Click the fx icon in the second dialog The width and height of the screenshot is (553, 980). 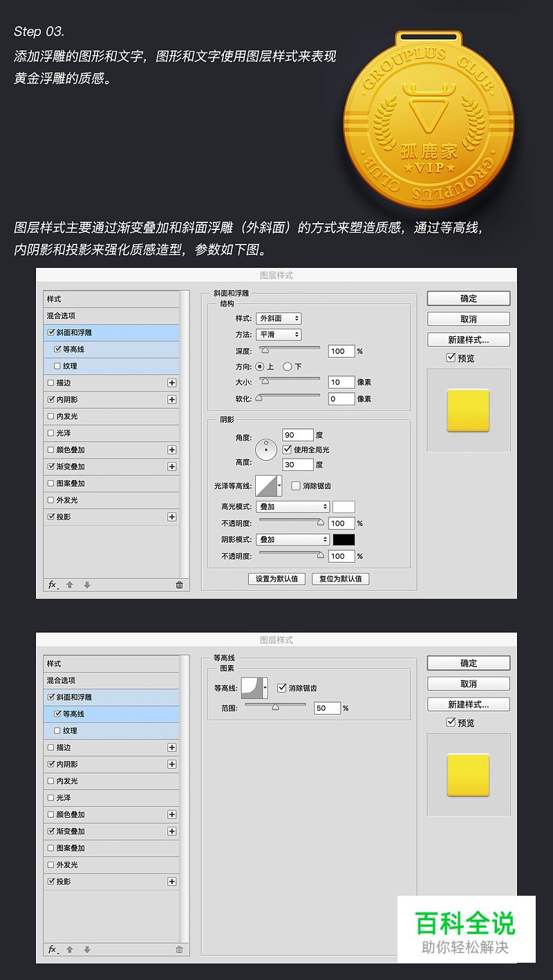[x=53, y=949]
